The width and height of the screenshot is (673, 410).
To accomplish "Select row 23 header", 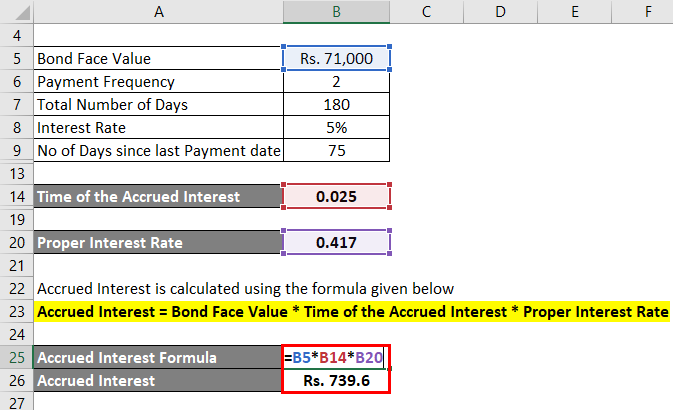I will click(x=17, y=312).
